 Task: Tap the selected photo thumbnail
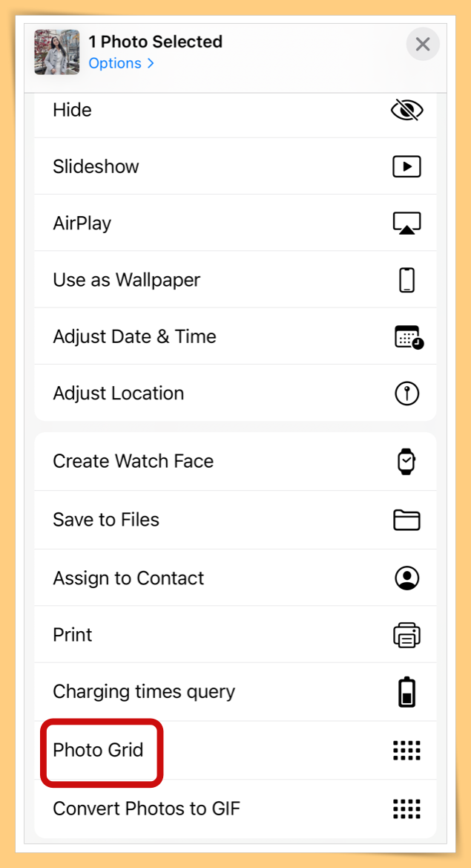pos(57,52)
